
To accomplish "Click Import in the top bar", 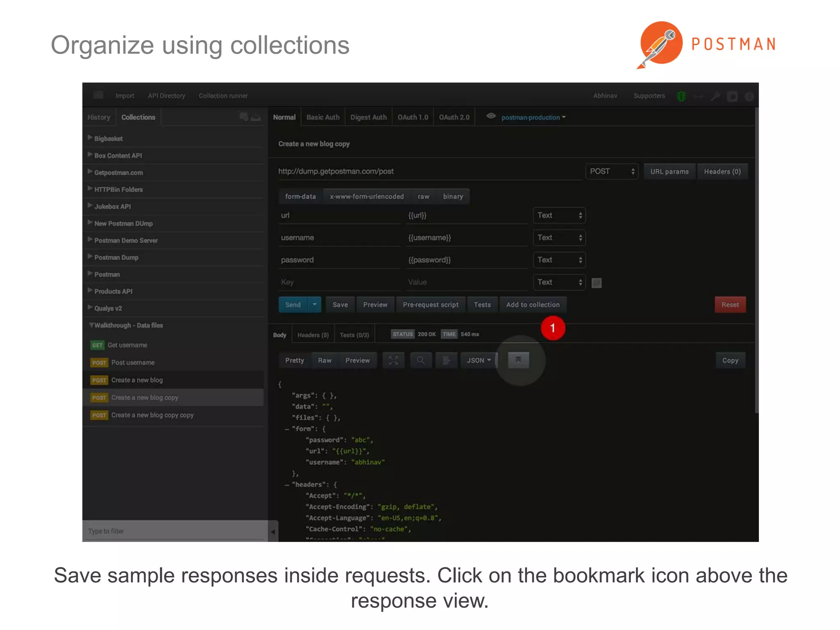I will pos(125,96).
